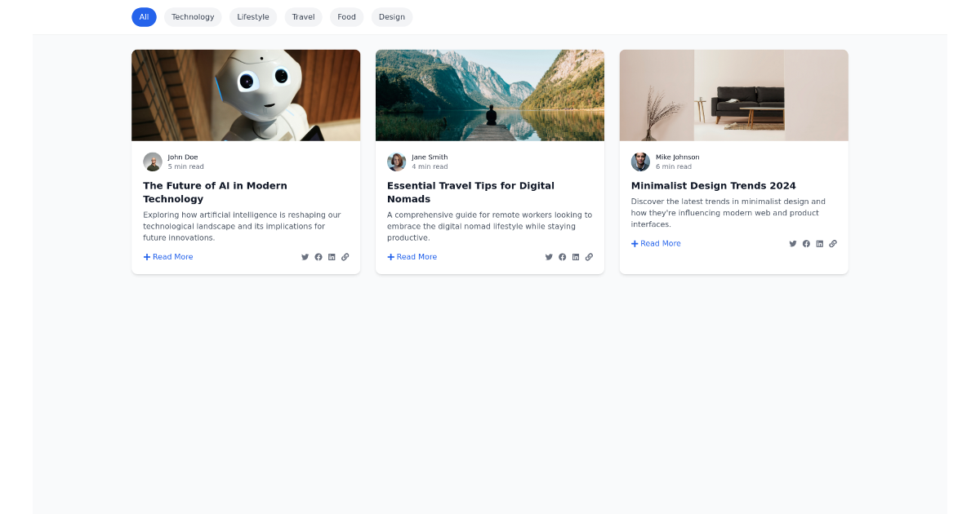The width and height of the screenshot is (980, 514).
Task: Switch to the Design category
Action: (391, 16)
